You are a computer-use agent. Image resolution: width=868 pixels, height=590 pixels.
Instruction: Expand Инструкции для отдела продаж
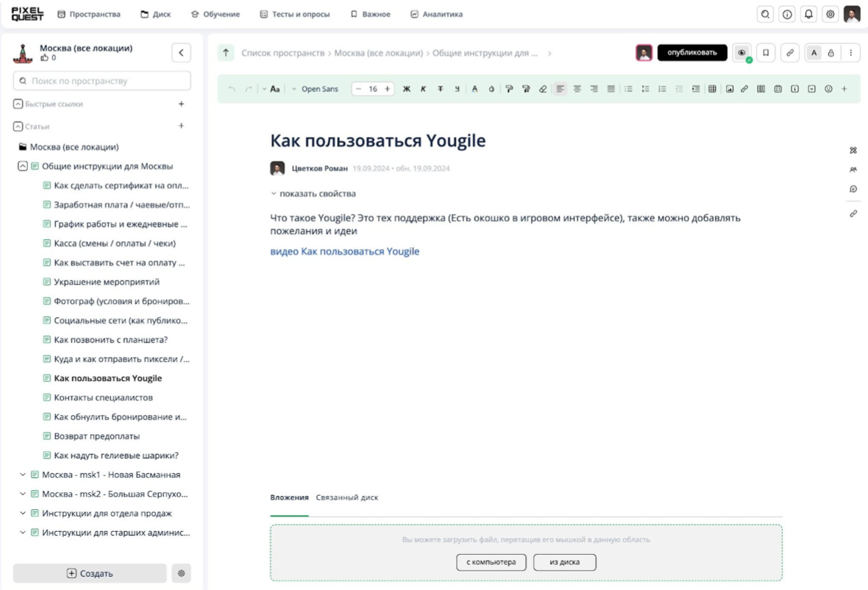tap(23, 513)
